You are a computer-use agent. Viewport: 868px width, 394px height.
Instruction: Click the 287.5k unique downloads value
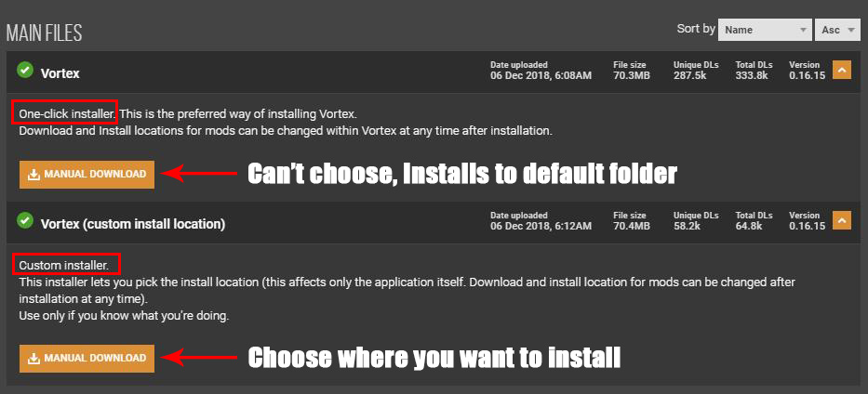point(689,75)
